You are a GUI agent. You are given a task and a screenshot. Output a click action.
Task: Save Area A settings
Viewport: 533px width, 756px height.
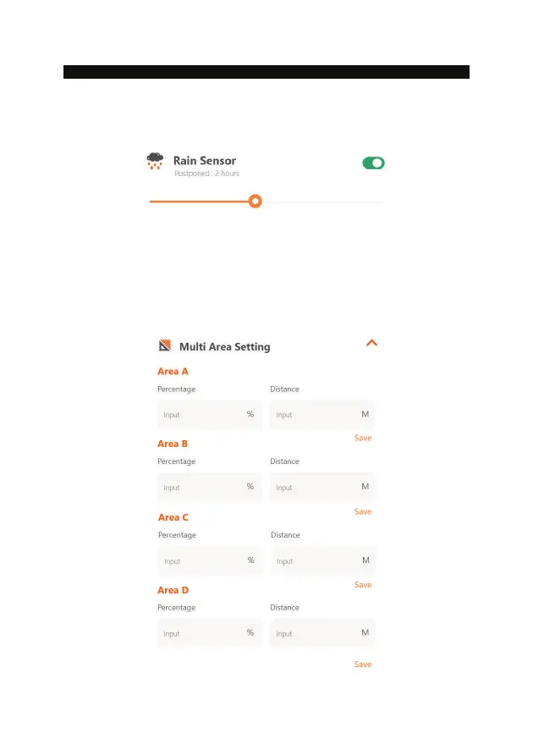(363, 438)
